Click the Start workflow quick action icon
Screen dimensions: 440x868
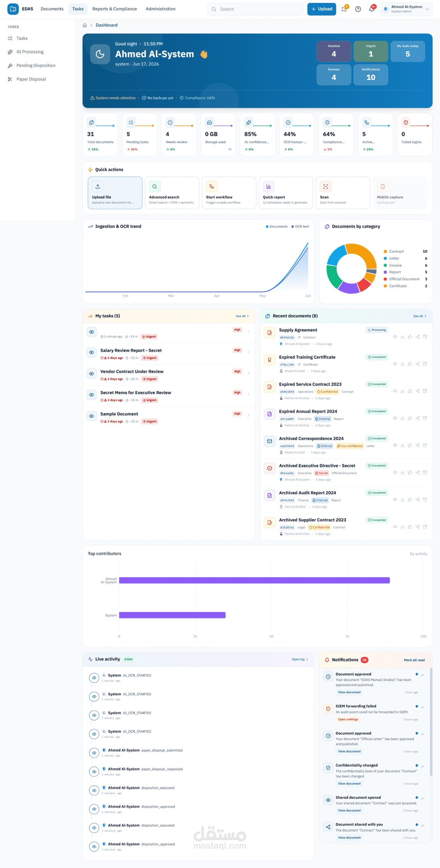pyautogui.click(x=212, y=186)
